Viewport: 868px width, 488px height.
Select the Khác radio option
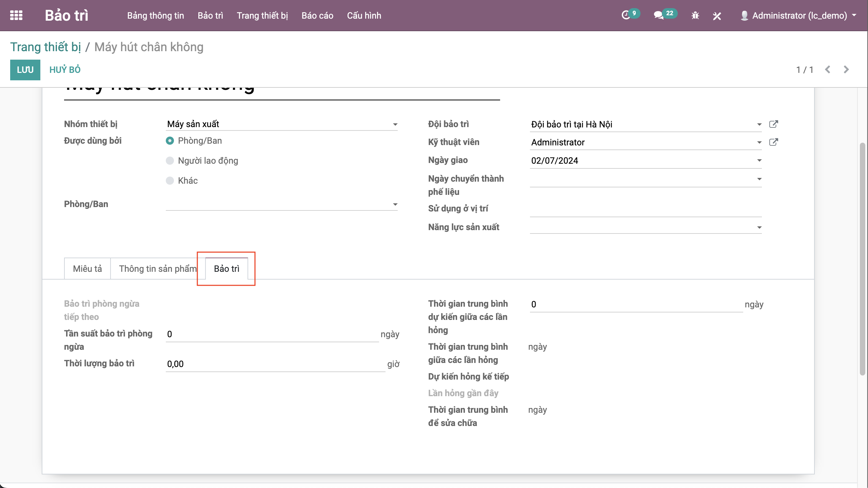170,181
